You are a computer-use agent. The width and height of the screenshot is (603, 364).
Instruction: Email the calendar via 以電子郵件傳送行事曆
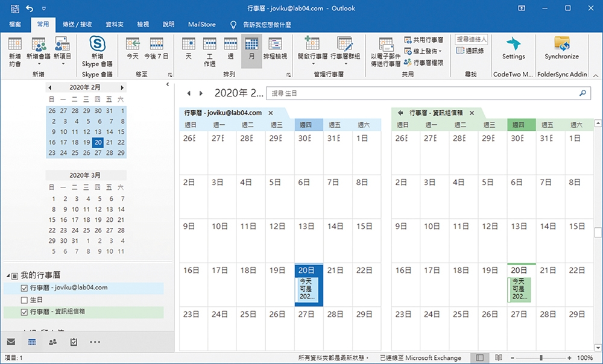[x=386, y=52]
